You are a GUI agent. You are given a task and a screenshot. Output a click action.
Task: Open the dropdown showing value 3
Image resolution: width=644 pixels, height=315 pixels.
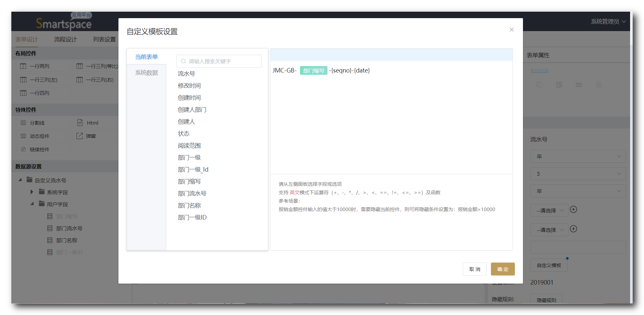[578, 174]
